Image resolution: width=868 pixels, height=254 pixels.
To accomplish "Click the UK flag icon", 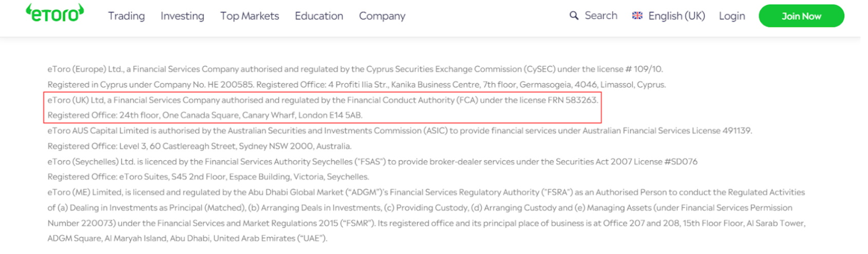I will click(637, 16).
